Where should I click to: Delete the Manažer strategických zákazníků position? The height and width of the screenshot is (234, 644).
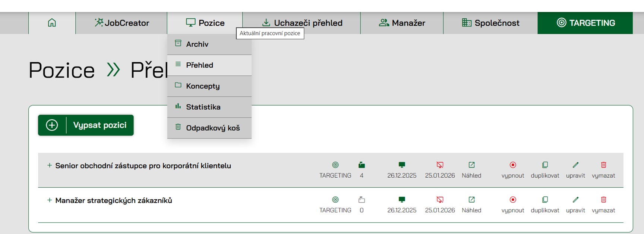click(603, 200)
